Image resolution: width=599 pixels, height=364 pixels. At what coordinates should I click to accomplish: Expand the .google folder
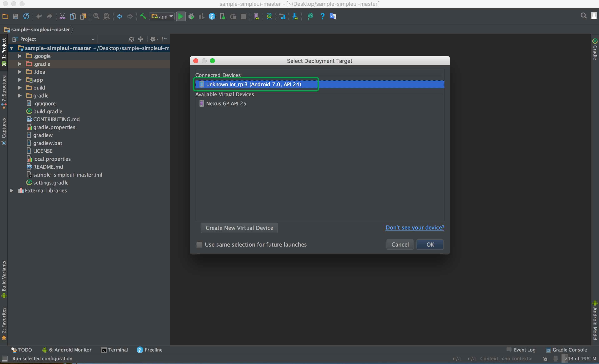click(x=20, y=56)
